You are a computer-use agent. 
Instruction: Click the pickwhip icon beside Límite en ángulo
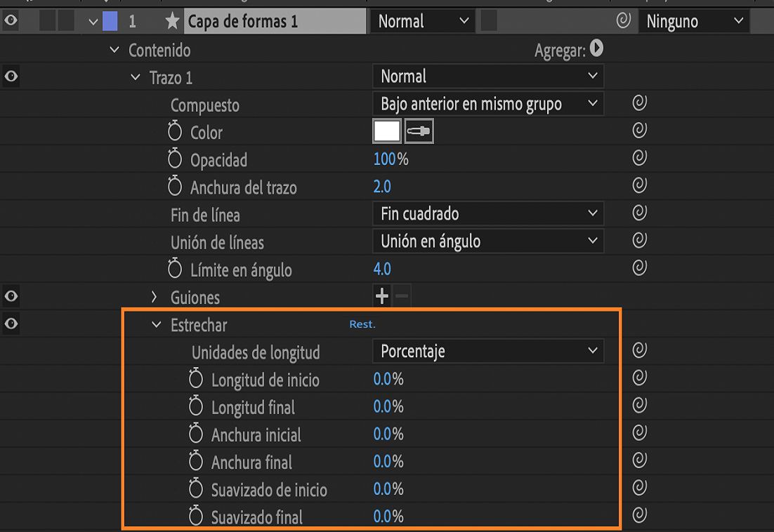(638, 267)
